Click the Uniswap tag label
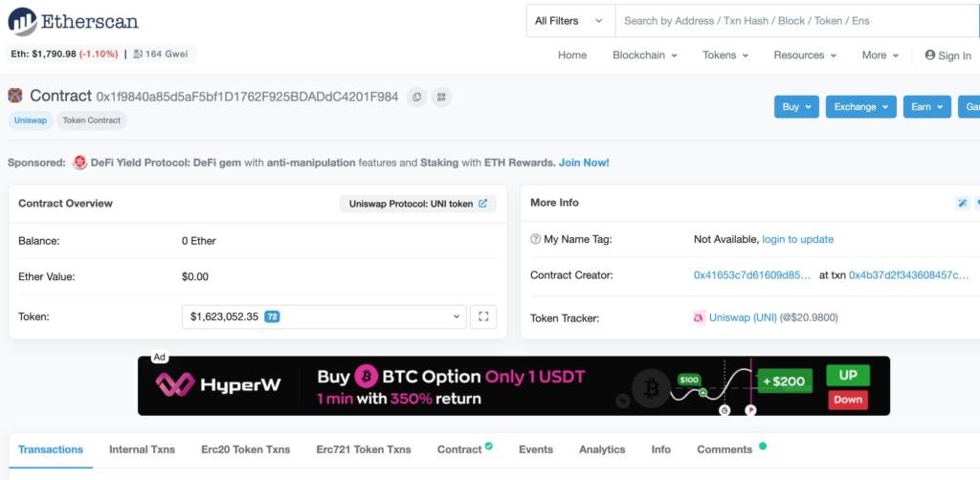 (31, 120)
